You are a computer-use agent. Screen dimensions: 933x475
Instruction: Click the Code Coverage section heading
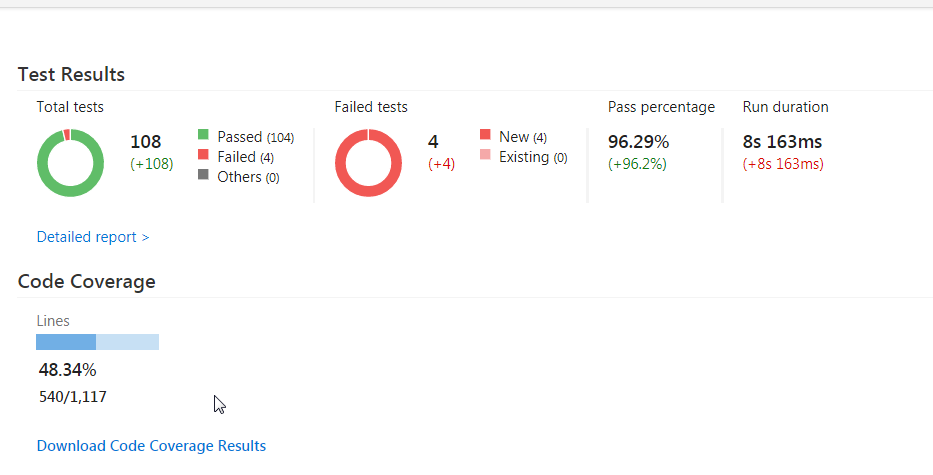point(86,282)
